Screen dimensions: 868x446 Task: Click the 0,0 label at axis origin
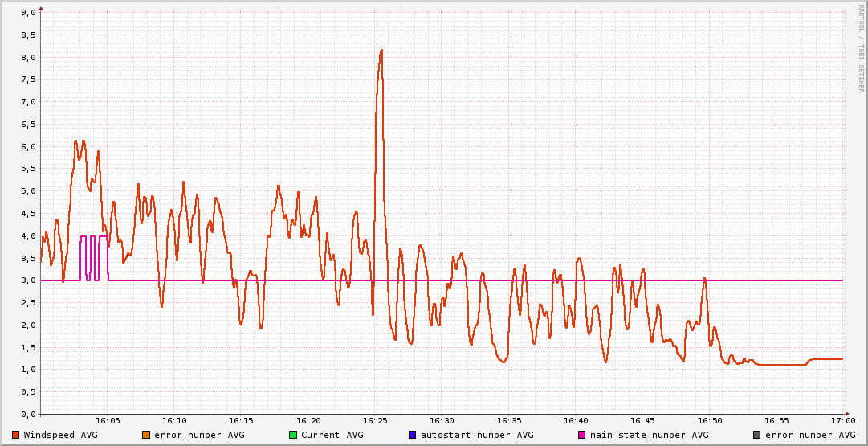point(27,414)
